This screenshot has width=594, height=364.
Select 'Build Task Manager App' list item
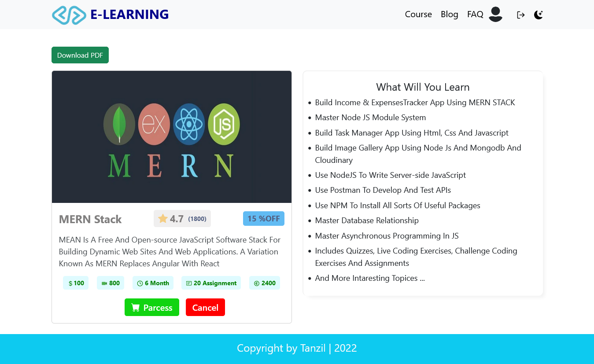[x=412, y=133]
